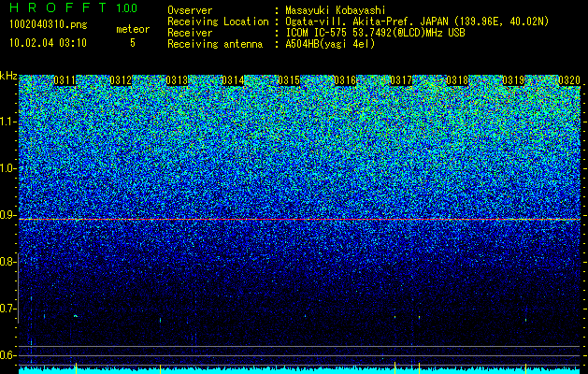Click the 0319 time marker
This screenshot has width=588, height=374.
click(513, 80)
